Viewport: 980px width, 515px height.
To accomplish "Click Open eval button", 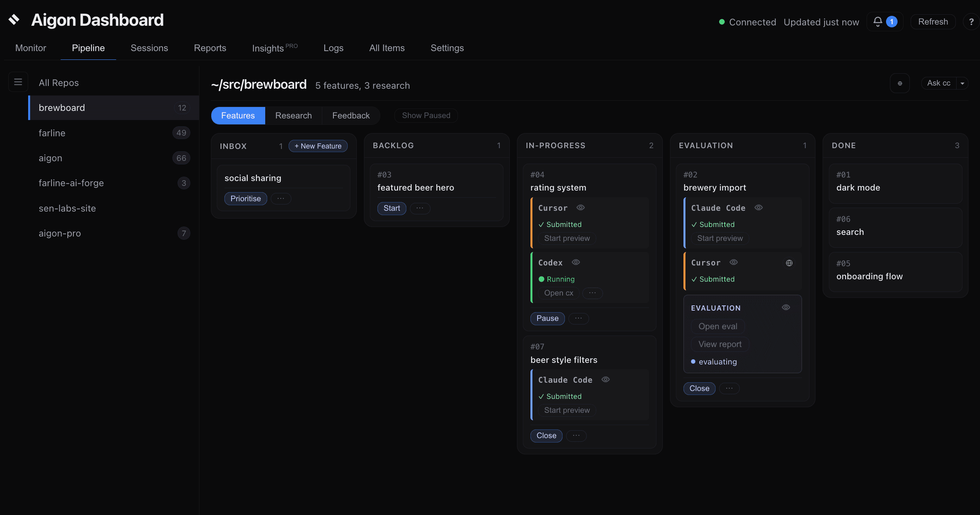I will (718, 326).
